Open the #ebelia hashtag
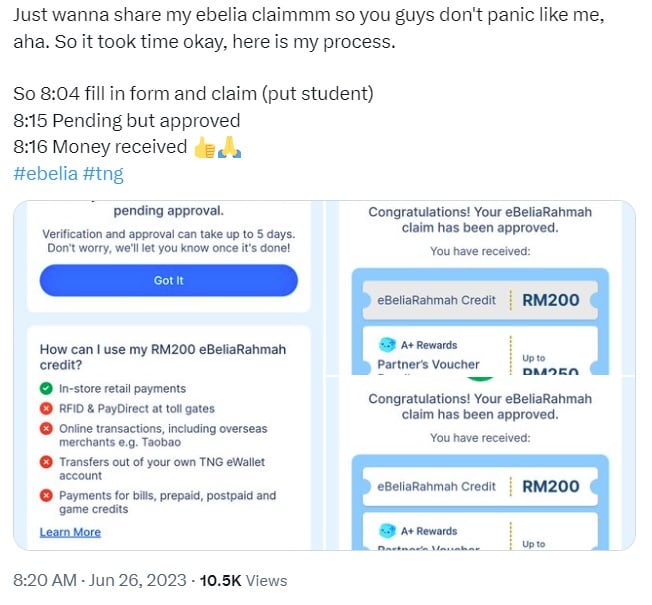Image resolution: width=652 pixels, height=605 pixels. pyautogui.click(x=45, y=174)
